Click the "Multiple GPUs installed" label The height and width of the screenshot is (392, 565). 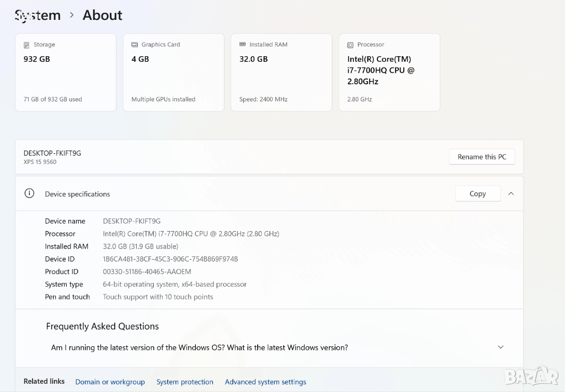coord(163,99)
